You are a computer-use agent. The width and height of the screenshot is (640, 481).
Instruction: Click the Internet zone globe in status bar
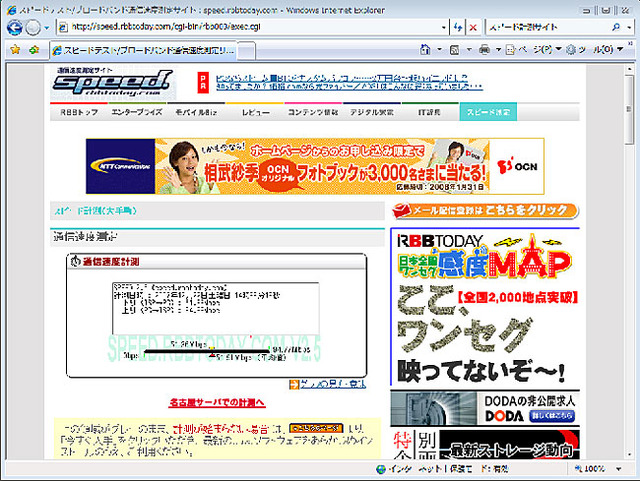click(x=380, y=469)
